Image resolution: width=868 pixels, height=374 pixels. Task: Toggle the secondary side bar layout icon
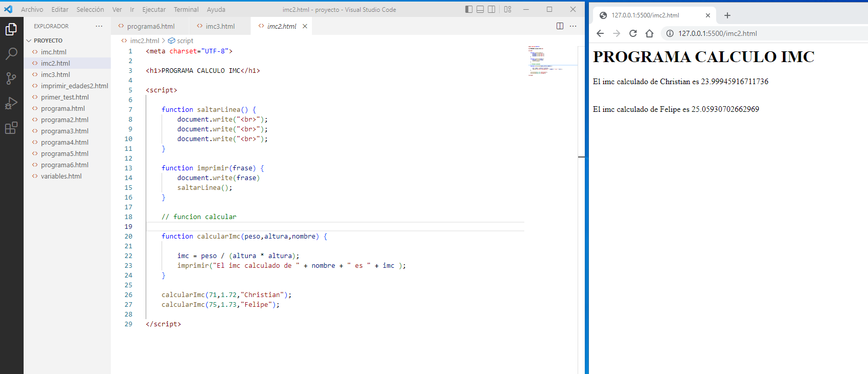click(491, 9)
